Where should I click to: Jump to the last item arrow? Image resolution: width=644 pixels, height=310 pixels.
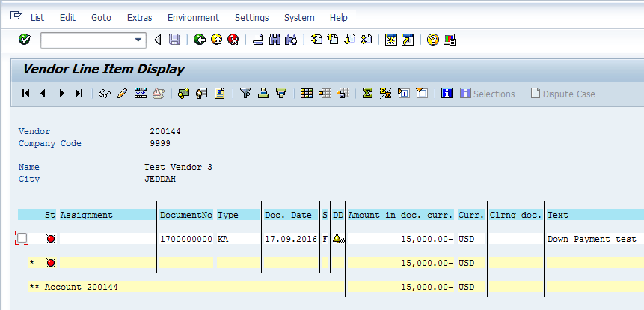(x=79, y=94)
